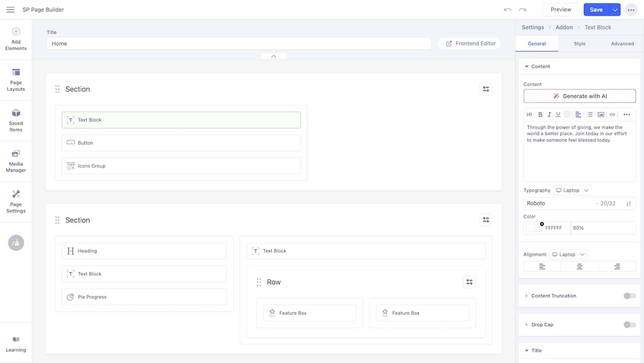Toggle underline formatting in content editor

pyautogui.click(x=558, y=115)
